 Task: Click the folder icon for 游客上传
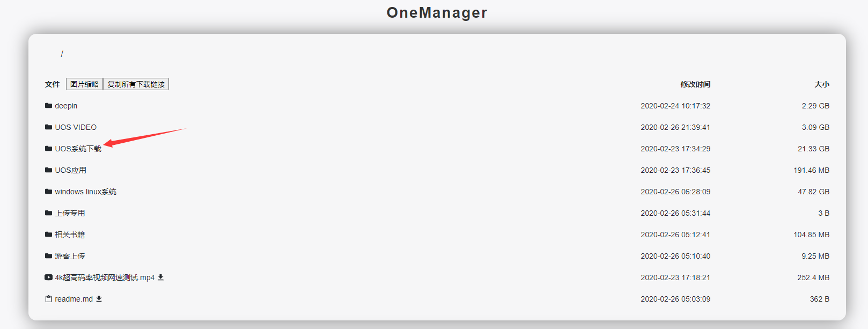click(48, 256)
